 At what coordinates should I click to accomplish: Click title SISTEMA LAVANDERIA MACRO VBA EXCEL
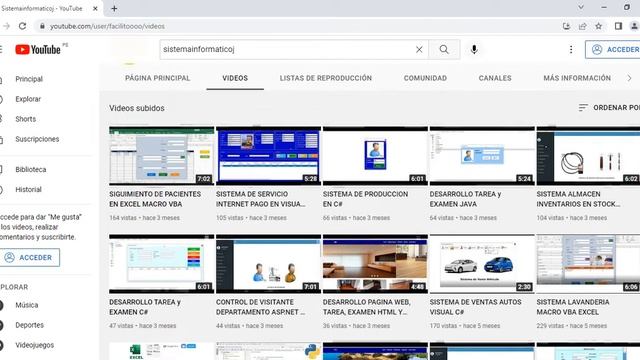click(573, 307)
